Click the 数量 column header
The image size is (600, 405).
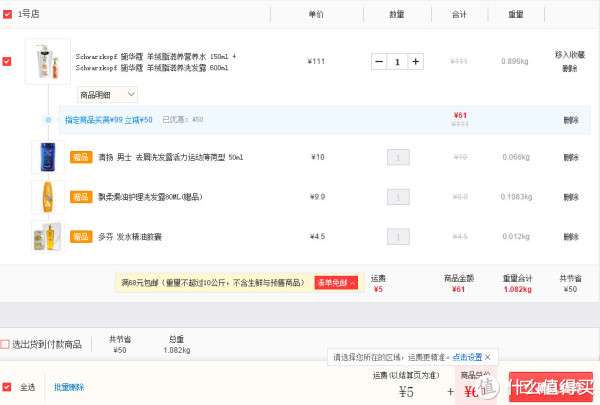coord(397,15)
